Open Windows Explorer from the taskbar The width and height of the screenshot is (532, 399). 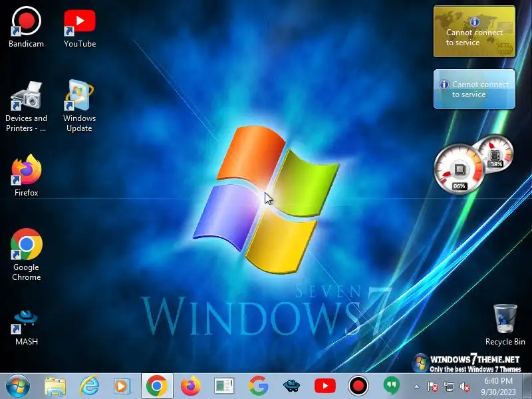point(55,386)
